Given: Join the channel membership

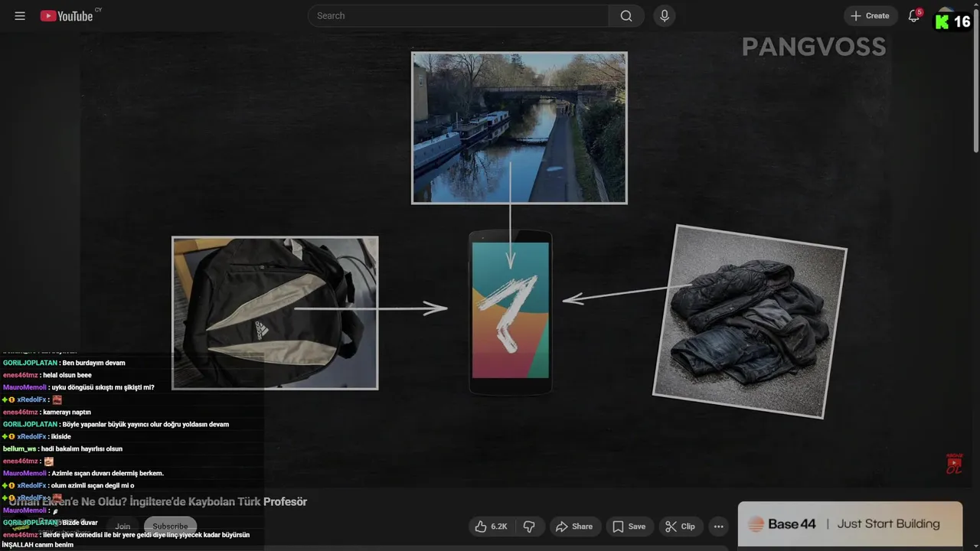Looking at the screenshot, I should [122, 527].
